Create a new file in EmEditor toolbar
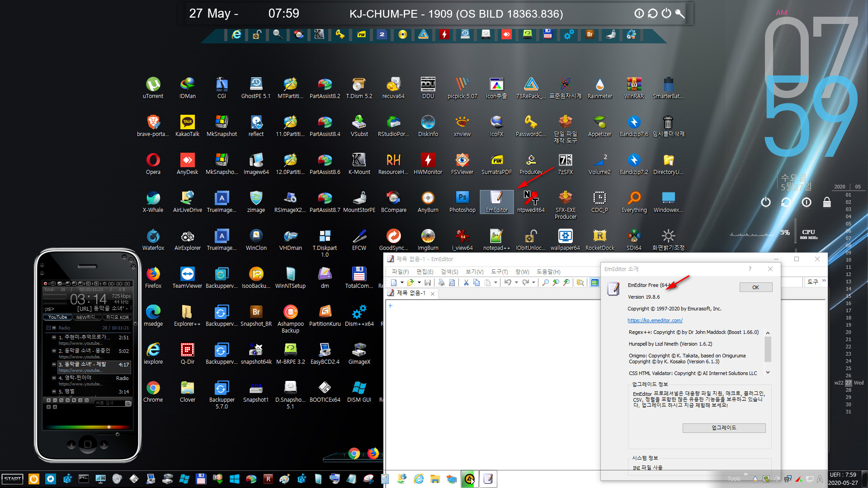Viewport: 868px width, 488px height. [394, 282]
